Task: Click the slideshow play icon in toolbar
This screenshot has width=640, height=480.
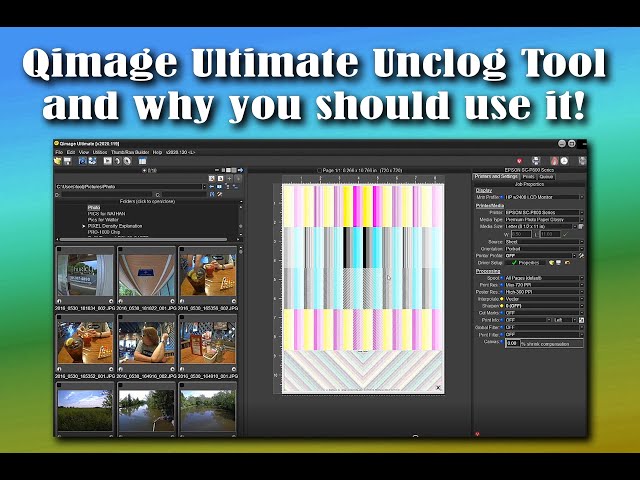Action: coord(107,161)
